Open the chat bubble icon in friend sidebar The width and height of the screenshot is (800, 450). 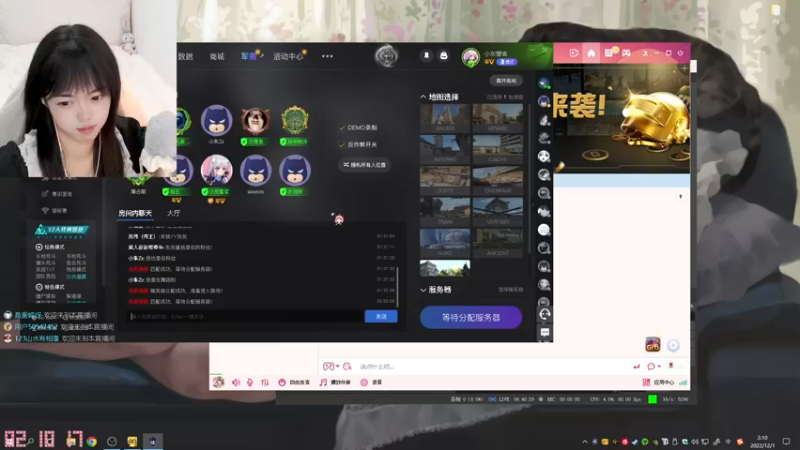click(544, 333)
